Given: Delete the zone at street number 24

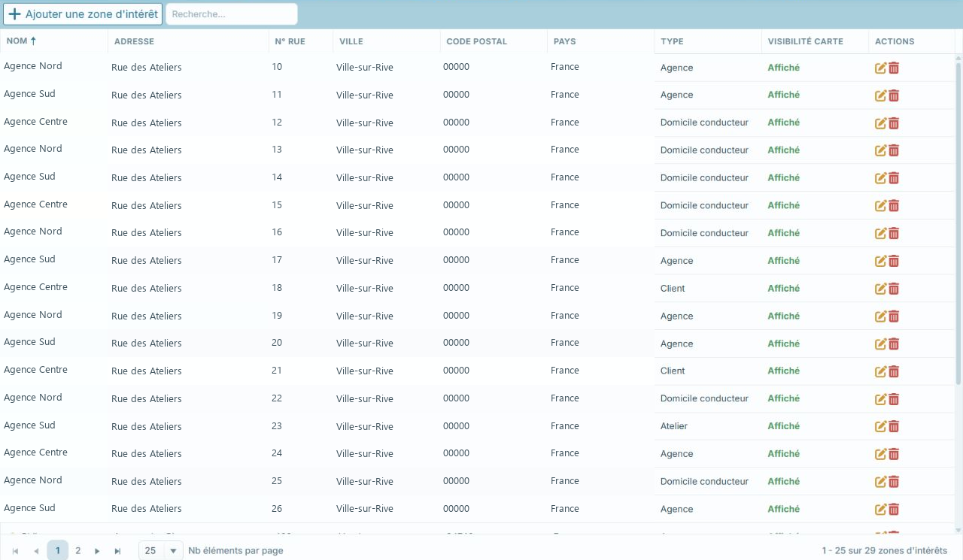Looking at the screenshot, I should pyautogui.click(x=894, y=454).
